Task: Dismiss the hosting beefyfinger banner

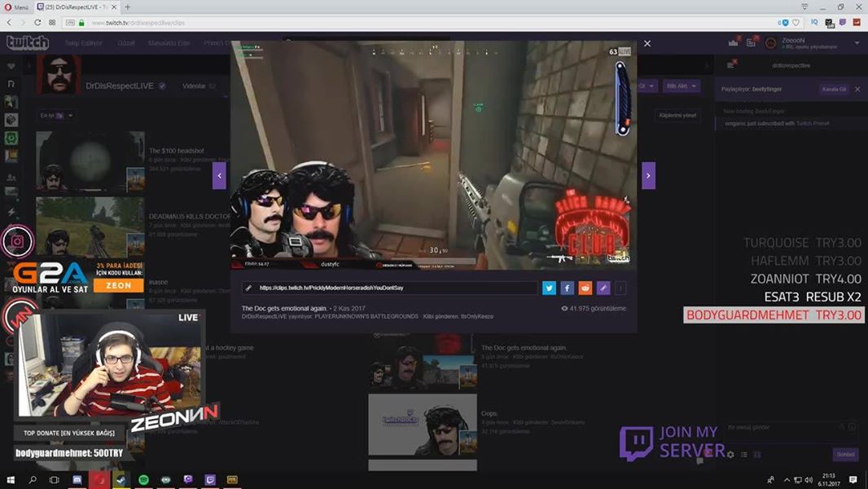Action: pos(857,89)
